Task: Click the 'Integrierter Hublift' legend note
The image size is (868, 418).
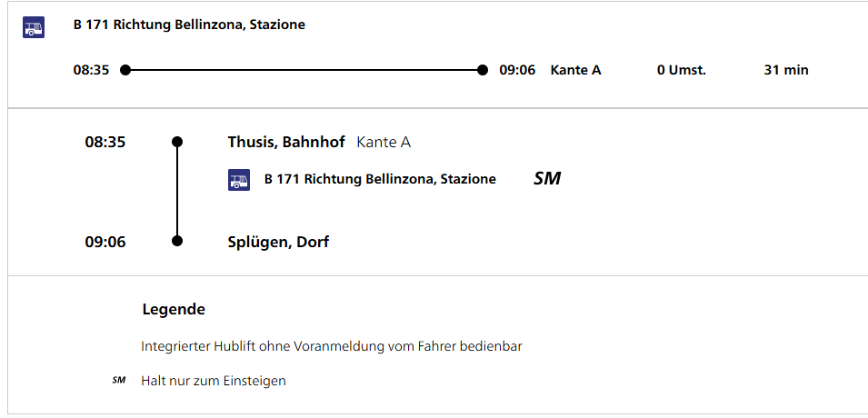Action: 332,346
